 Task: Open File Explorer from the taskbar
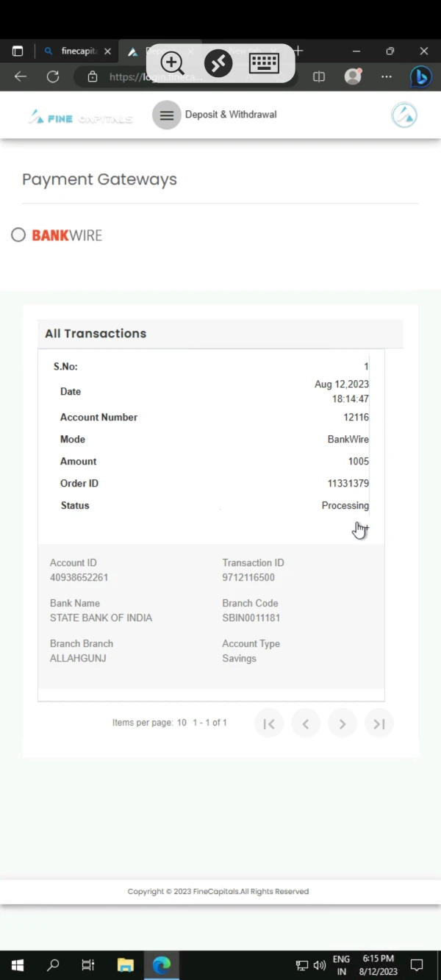click(126, 965)
